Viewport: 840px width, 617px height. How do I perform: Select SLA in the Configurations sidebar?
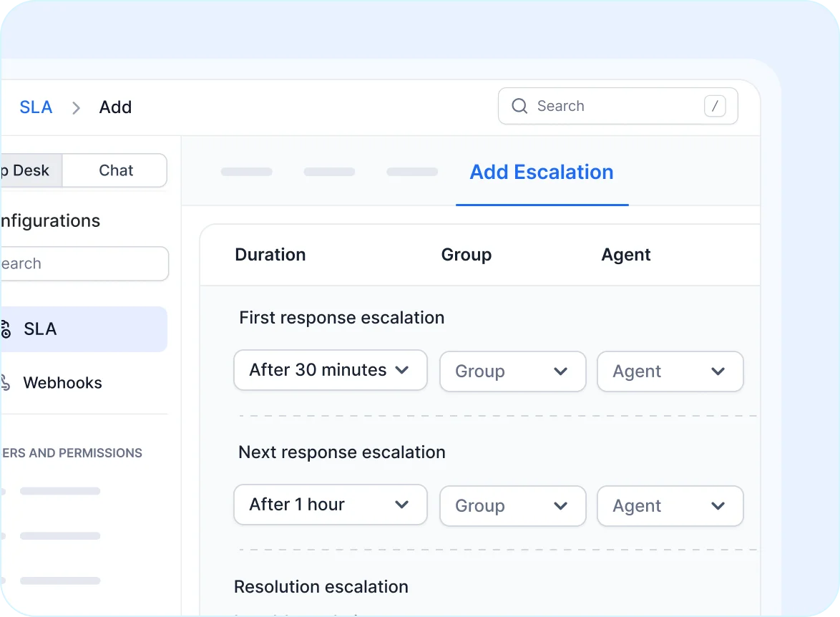(41, 329)
